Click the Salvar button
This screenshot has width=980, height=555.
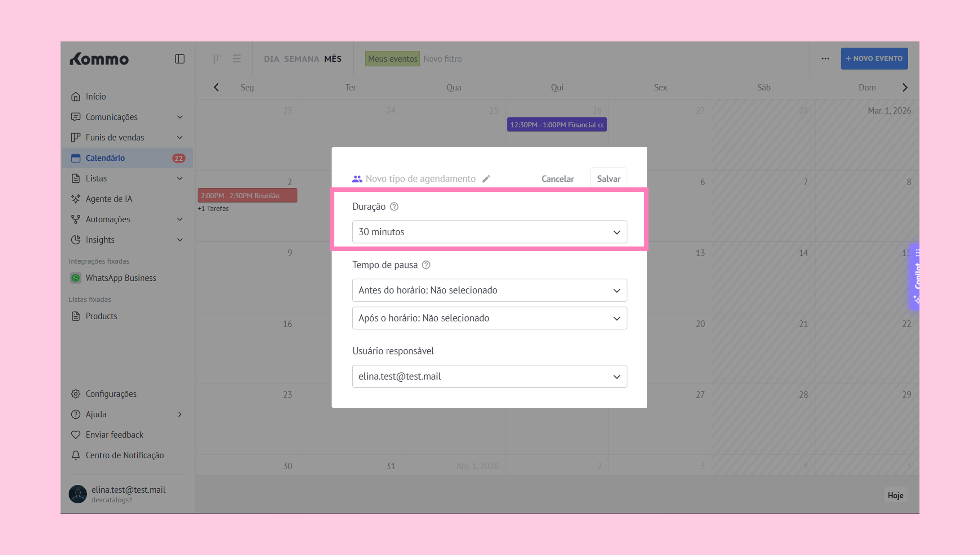(609, 179)
